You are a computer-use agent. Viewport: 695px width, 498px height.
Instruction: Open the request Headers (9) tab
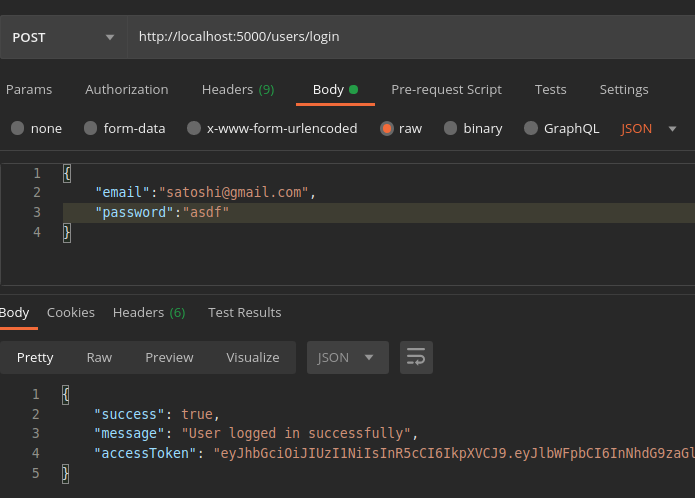(x=237, y=89)
